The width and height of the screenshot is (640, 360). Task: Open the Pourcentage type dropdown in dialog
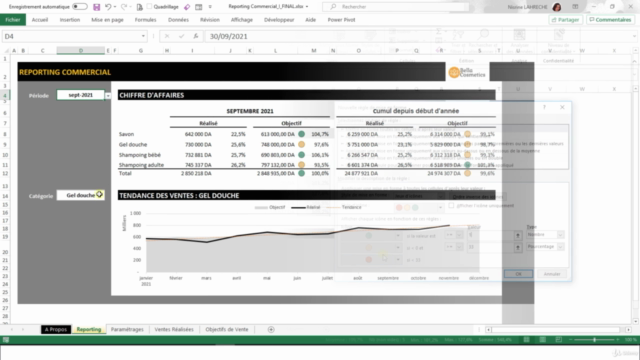[x=560, y=247]
